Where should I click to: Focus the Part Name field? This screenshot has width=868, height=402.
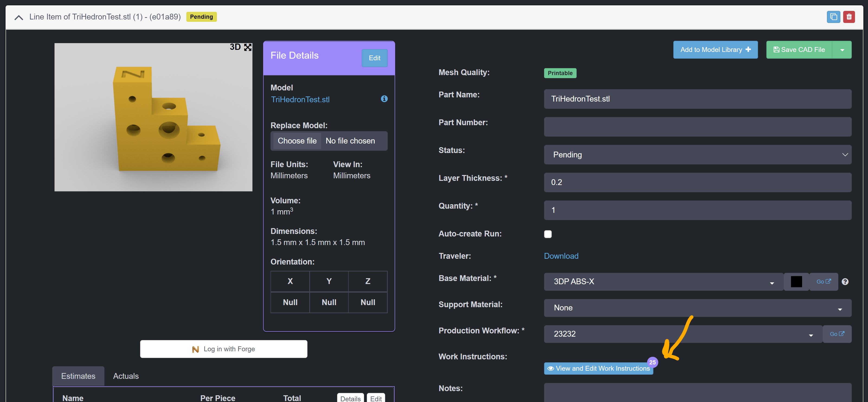click(x=697, y=99)
